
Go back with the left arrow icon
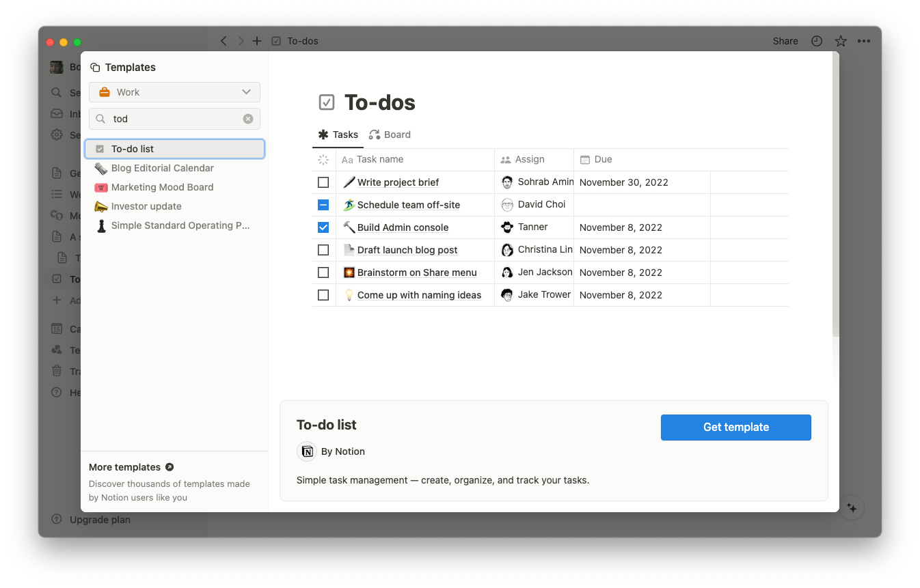tap(224, 41)
